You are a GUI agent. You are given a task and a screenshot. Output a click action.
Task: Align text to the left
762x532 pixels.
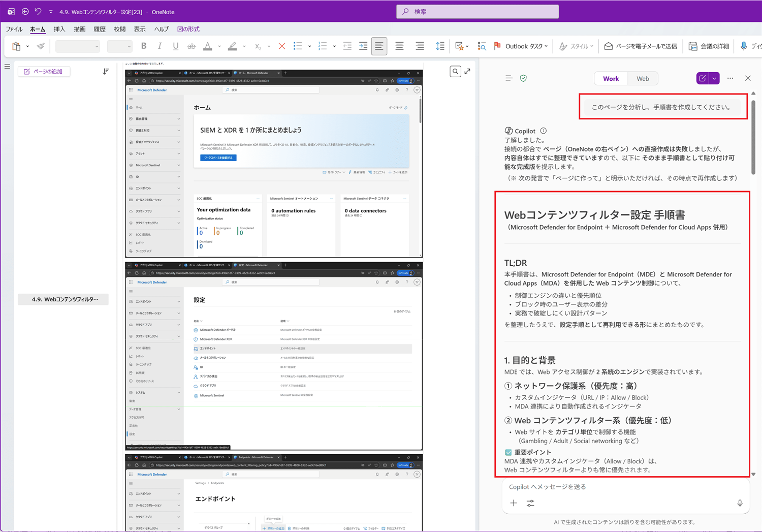379,46
